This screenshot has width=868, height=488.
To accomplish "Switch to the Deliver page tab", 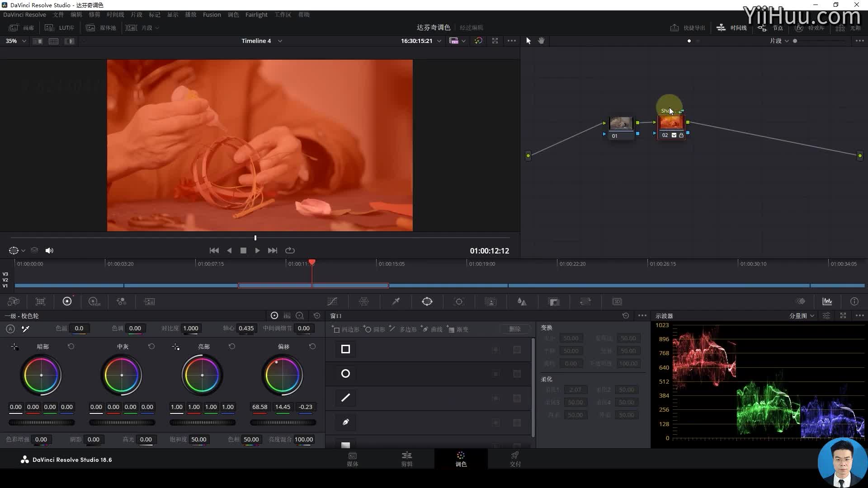I will click(x=515, y=459).
